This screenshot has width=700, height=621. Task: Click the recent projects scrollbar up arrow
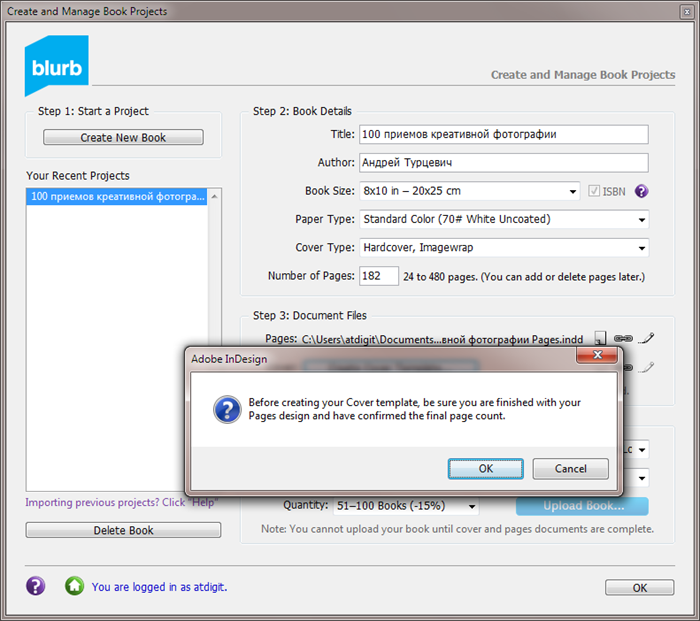tap(215, 196)
